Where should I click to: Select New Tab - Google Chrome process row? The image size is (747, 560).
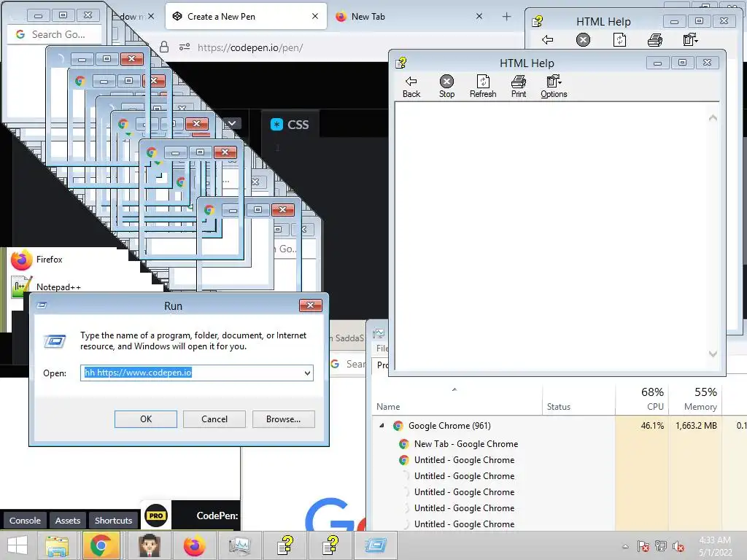[x=466, y=444]
